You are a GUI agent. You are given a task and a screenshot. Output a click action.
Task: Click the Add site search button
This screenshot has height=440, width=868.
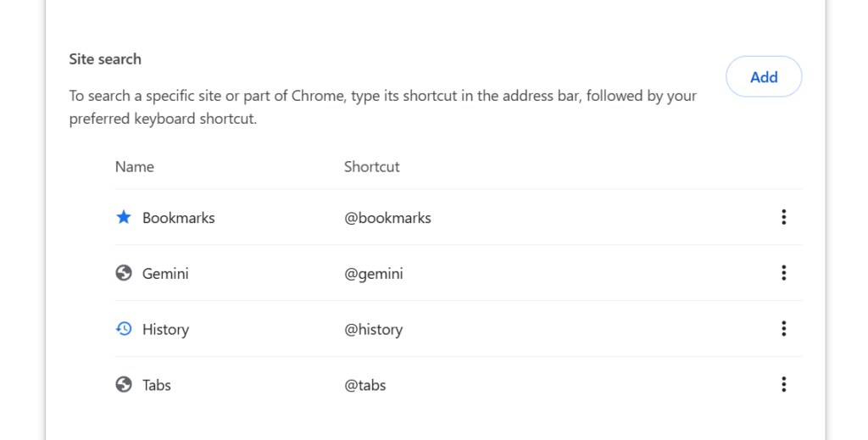pyautogui.click(x=764, y=76)
